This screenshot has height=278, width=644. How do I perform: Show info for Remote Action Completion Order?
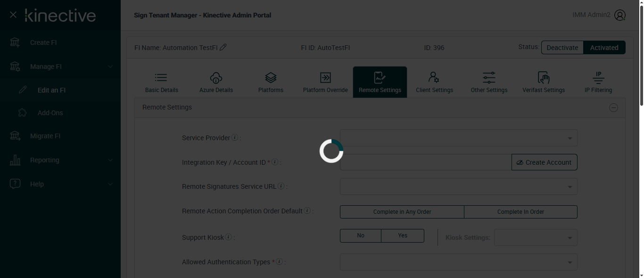[307, 211]
